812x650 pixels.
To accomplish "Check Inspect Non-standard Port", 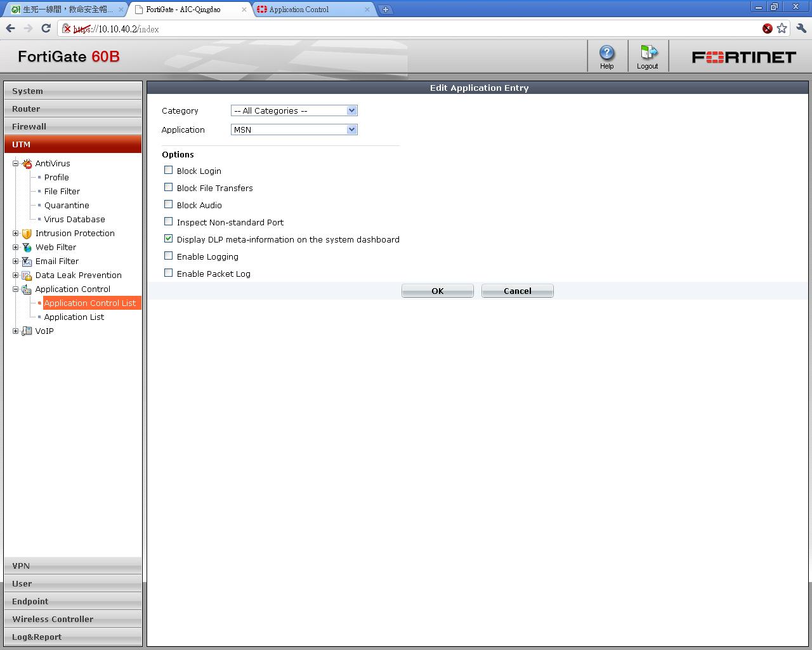I will (168, 222).
